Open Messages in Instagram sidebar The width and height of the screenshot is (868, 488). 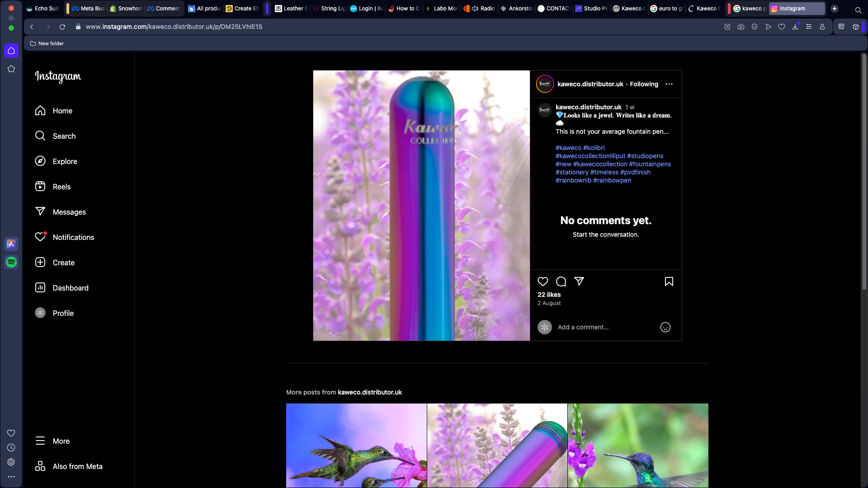pos(60,212)
